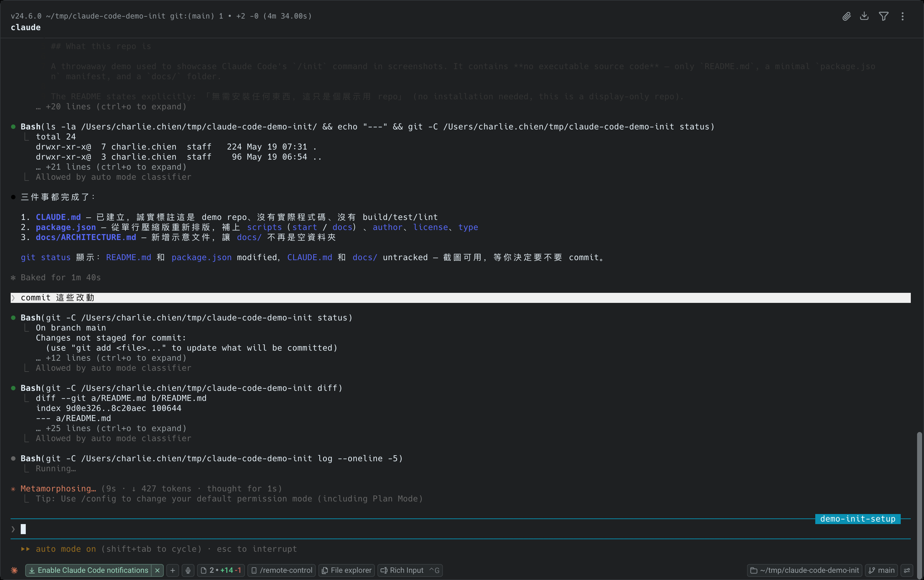Click the Bash git status command line
The width and height of the screenshot is (924, 580).
click(x=186, y=318)
